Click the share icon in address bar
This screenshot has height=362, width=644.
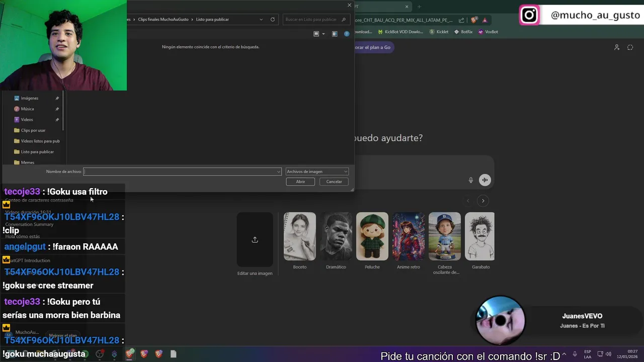click(461, 20)
